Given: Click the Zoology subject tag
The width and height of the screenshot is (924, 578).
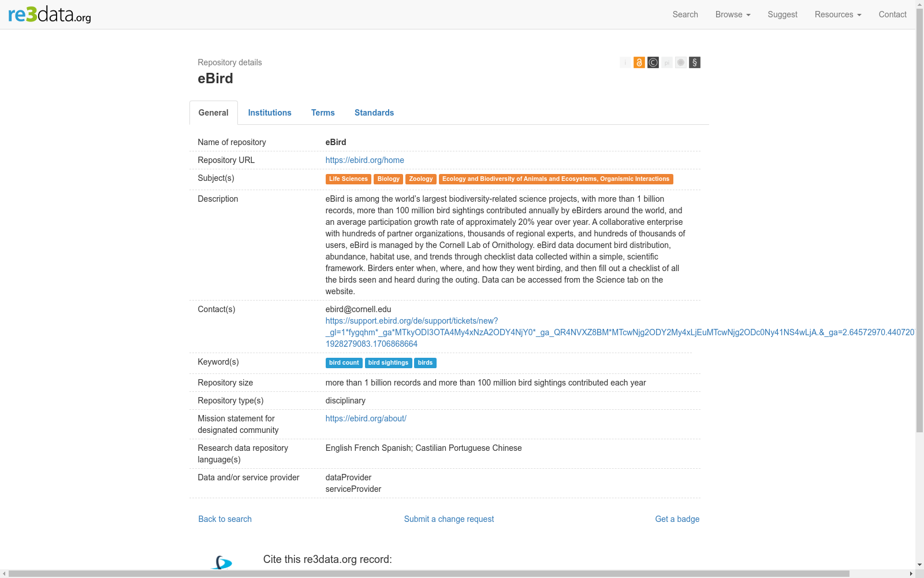Looking at the screenshot, I should click(421, 179).
